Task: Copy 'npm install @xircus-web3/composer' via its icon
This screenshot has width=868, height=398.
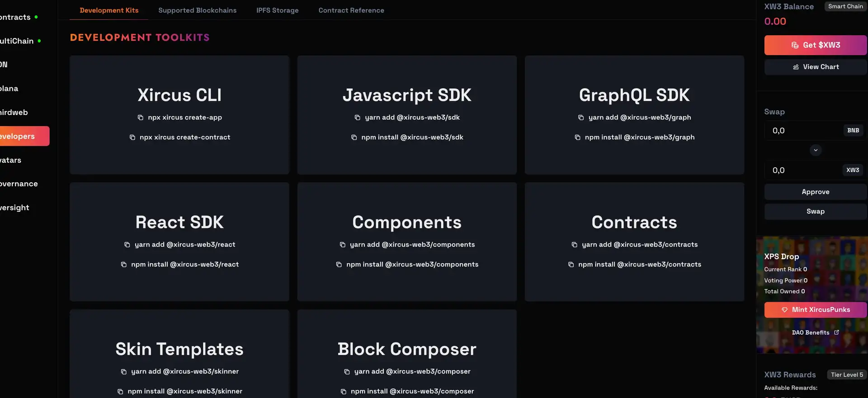Action: pyautogui.click(x=343, y=392)
